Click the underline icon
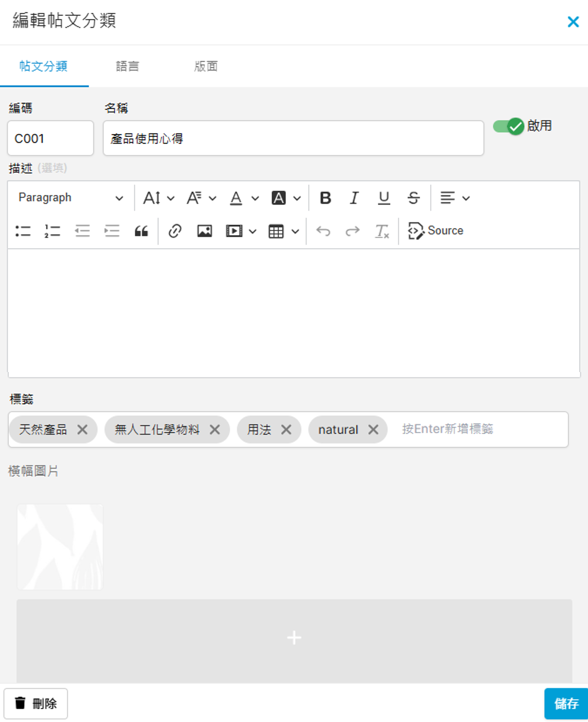This screenshot has width=588, height=722. (x=384, y=198)
